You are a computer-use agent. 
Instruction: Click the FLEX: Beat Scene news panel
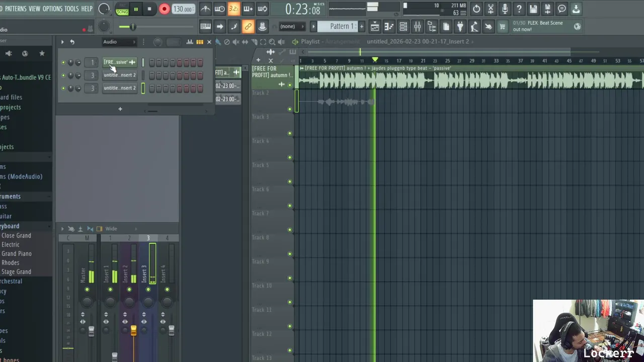547,26
